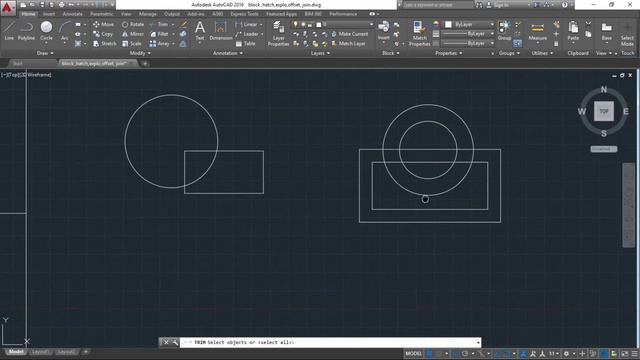This screenshot has width=640, height=360.
Task: Toggle MODEL space status button
Action: click(x=413, y=353)
